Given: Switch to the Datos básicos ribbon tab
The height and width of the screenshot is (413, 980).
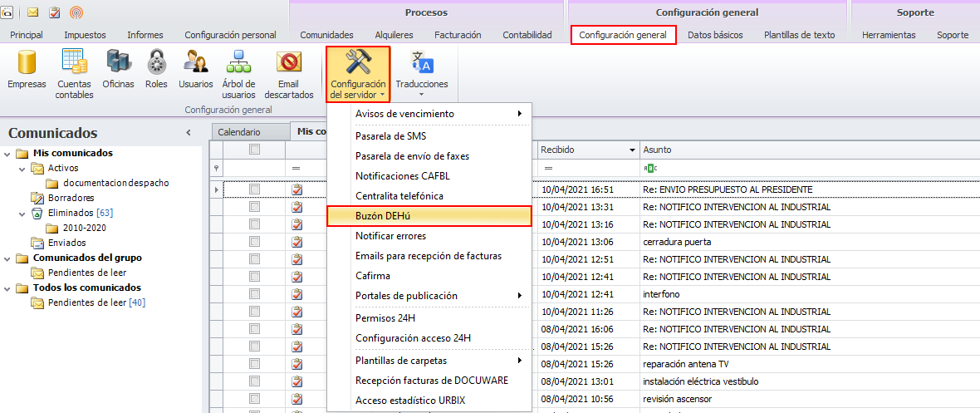Looking at the screenshot, I should pyautogui.click(x=715, y=35).
